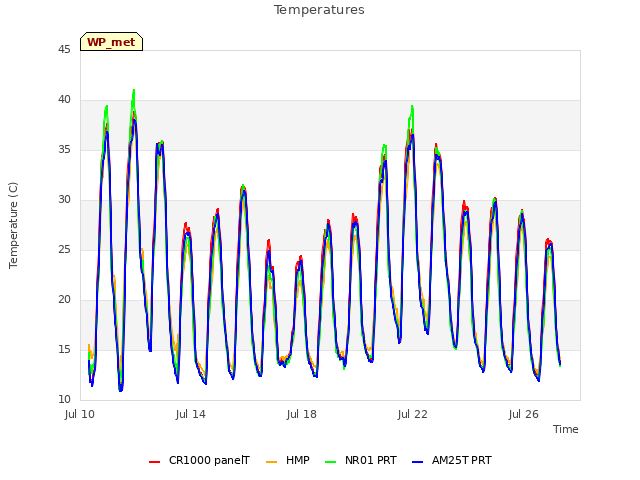Click the Jul 14 axis label
The image size is (640, 480).
[x=191, y=415]
